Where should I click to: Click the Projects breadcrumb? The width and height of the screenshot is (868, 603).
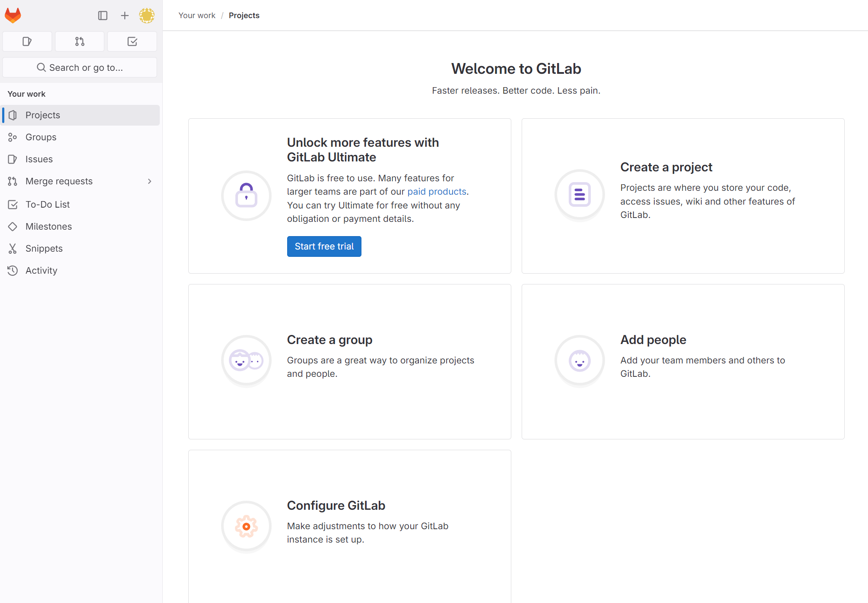[244, 16]
